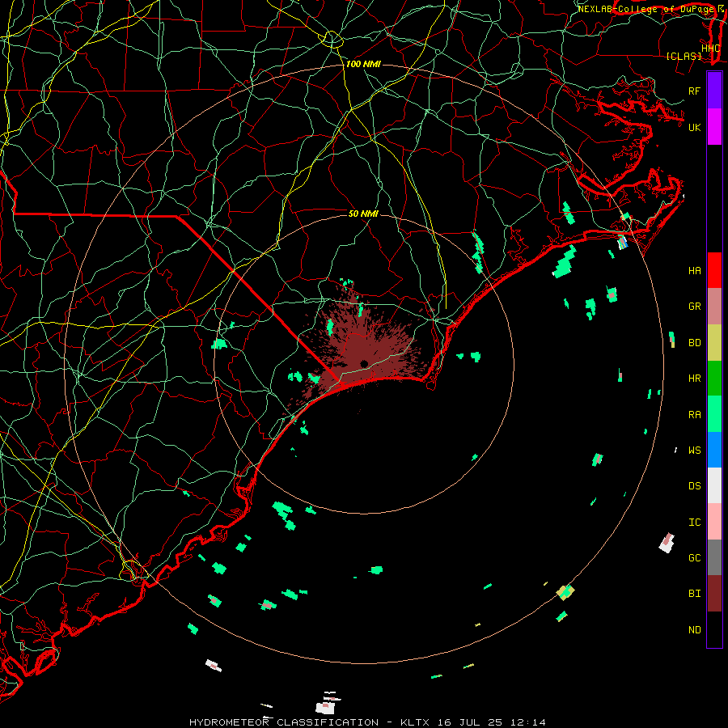Click the 'GR' legend label

(694, 307)
